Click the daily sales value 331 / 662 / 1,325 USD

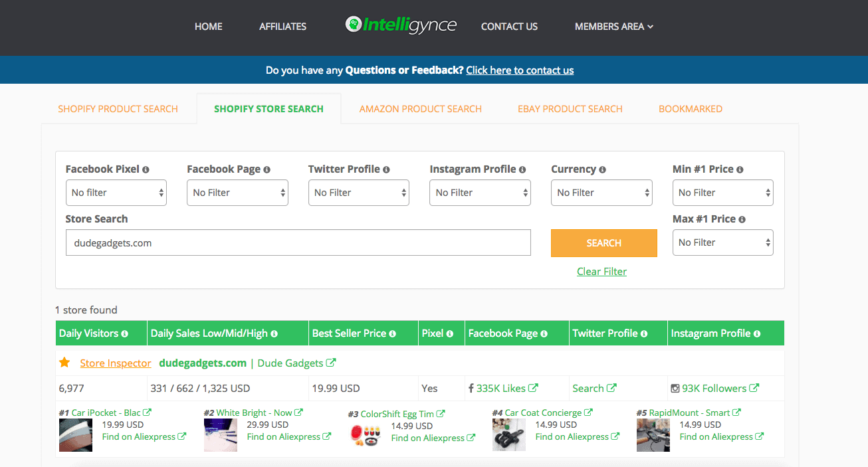tap(200, 388)
